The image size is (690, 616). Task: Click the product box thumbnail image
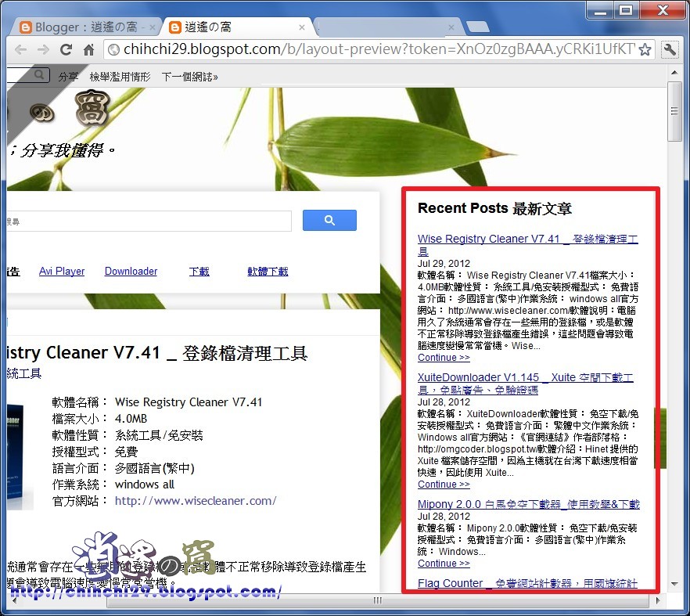pos(20,456)
